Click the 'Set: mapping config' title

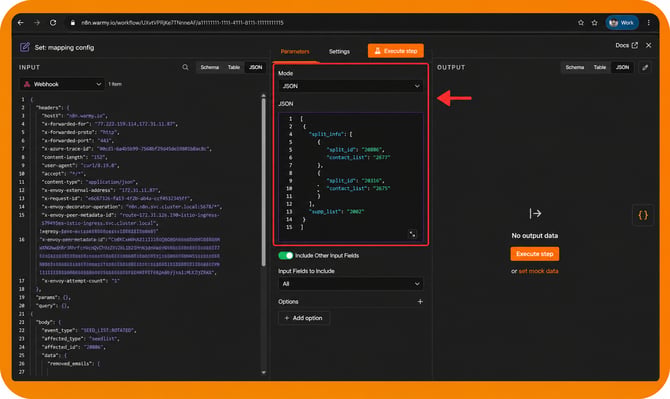pos(64,47)
